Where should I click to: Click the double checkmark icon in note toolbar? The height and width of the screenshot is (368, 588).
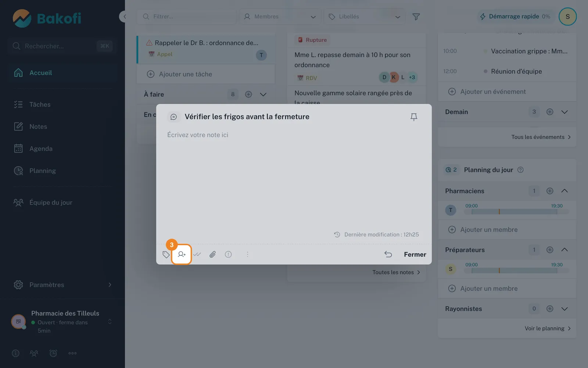197,254
